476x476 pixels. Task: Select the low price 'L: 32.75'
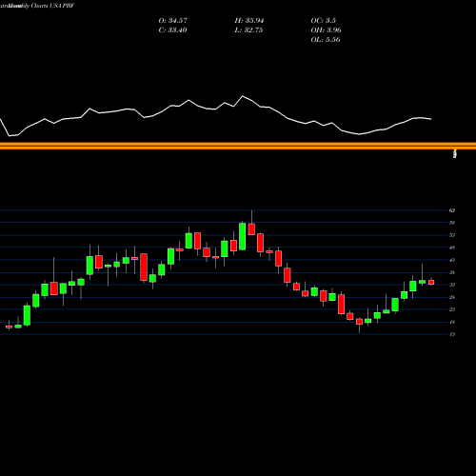click(248, 30)
